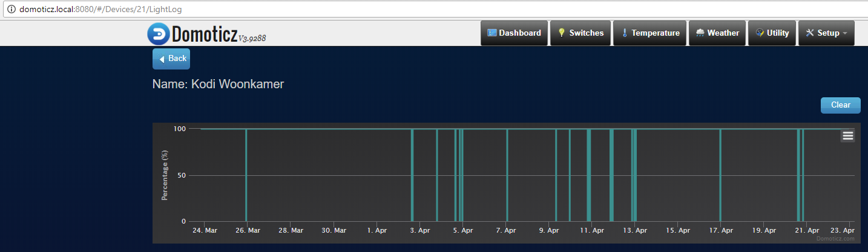Go to the Switches tab

click(580, 33)
